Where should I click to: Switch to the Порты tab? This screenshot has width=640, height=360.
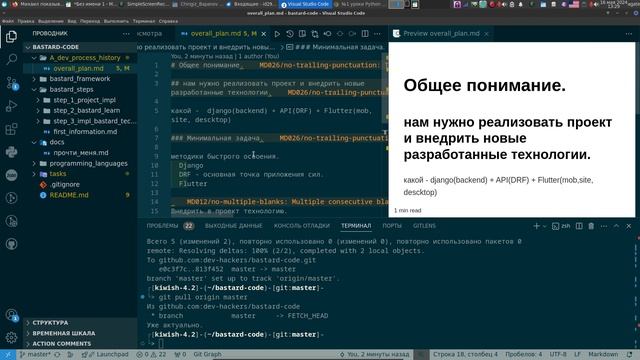click(392, 226)
